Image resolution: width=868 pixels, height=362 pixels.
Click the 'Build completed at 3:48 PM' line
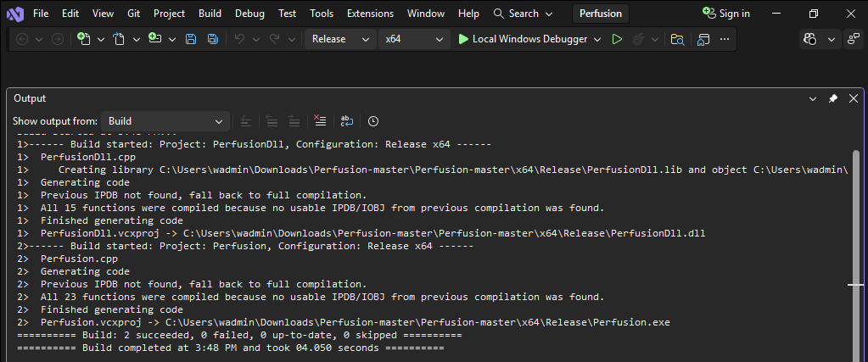(231, 348)
